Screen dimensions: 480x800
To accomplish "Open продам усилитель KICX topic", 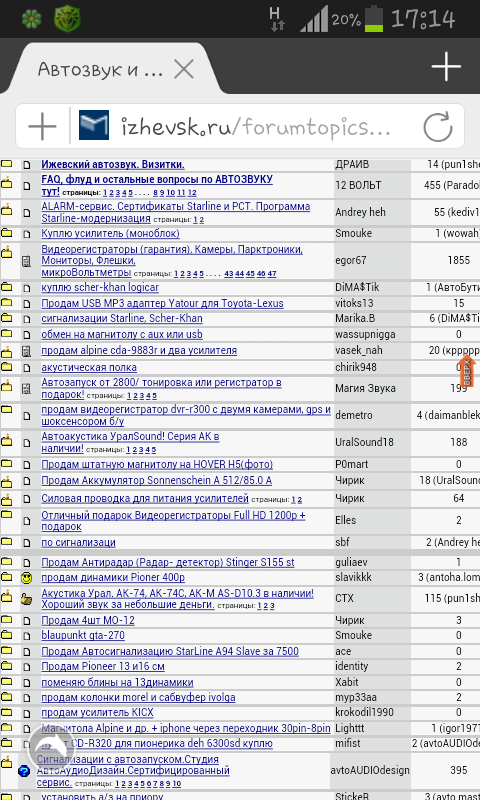I will [x=97, y=712].
